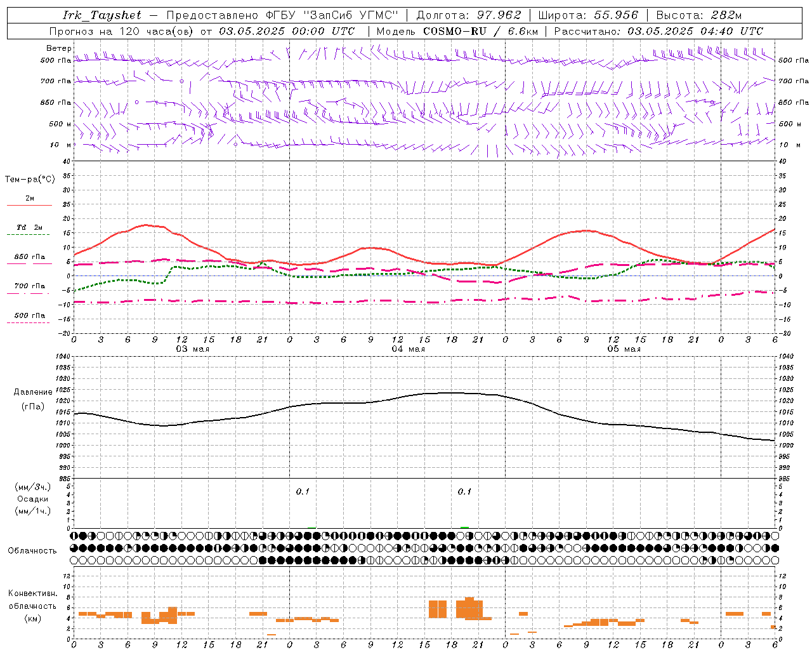Click the 05 мая date label
This screenshot has height=650, width=812.
pyautogui.click(x=624, y=349)
